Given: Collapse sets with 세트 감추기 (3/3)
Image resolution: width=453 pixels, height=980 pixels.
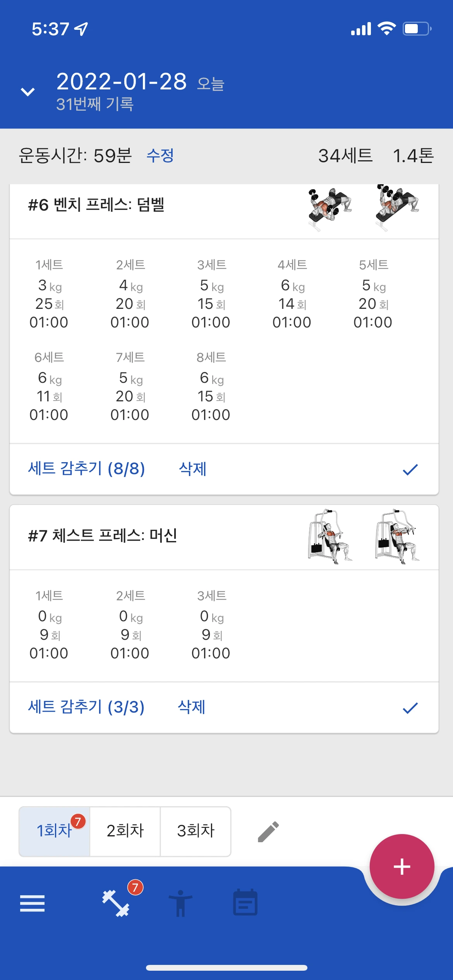Looking at the screenshot, I should pyautogui.click(x=86, y=707).
